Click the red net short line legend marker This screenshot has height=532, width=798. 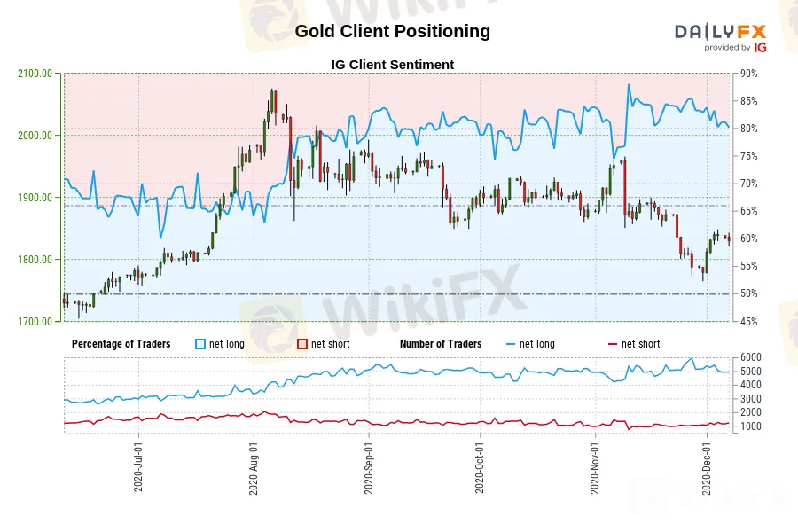point(611,344)
